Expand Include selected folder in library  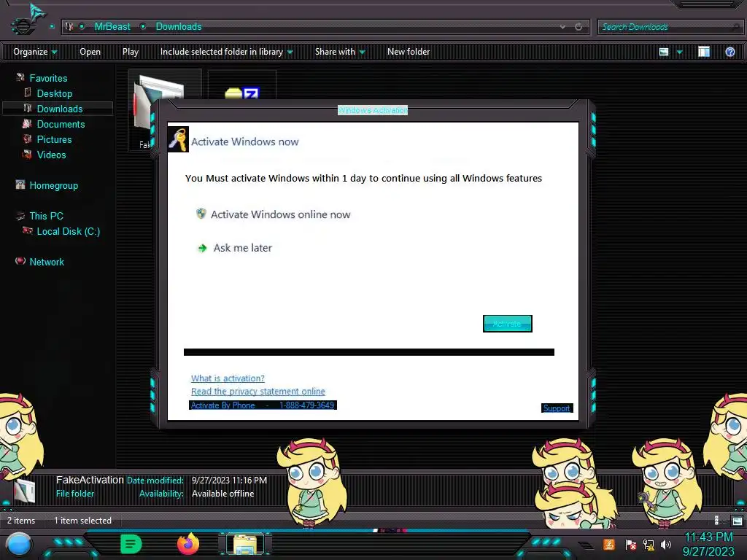click(226, 52)
